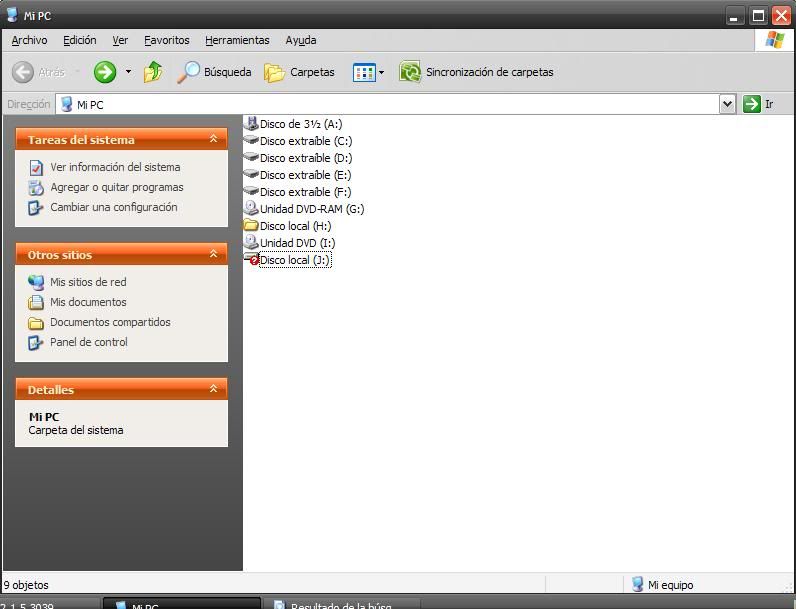This screenshot has height=609, width=796.
Task: Select the Disco local (J:) question-mark icon
Action: click(x=251, y=259)
